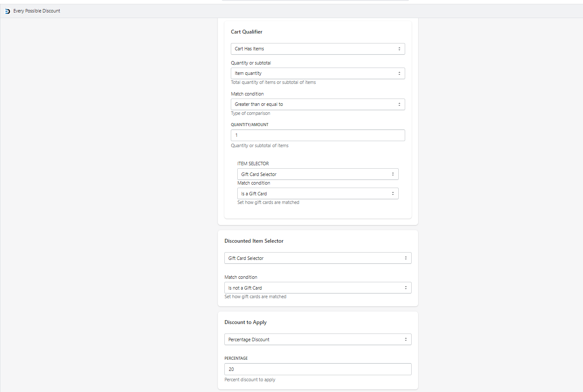Open the Percentage Discount dropdown

tap(318, 340)
